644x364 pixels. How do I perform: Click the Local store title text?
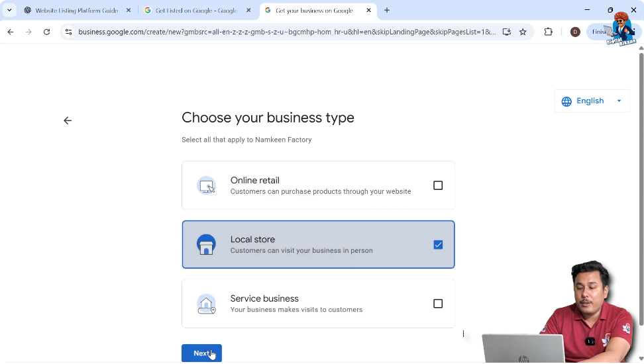pyautogui.click(x=252, y=239)
